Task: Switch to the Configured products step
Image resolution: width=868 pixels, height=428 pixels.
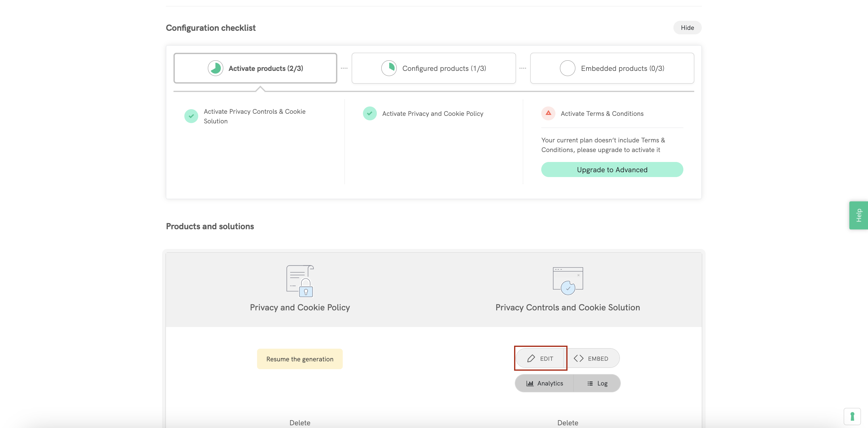Action: pos(434,68)
